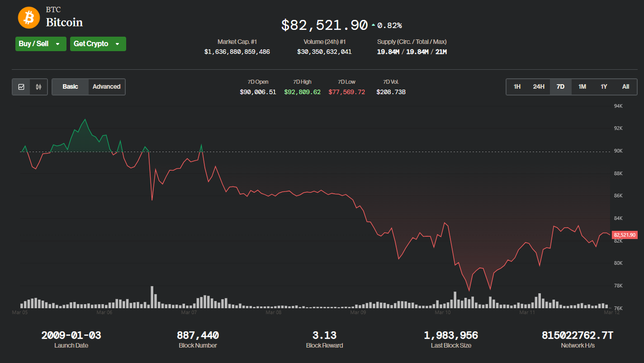Click the Bitcoin name heading
The image size is (644, 363).
tap(64, 22)
